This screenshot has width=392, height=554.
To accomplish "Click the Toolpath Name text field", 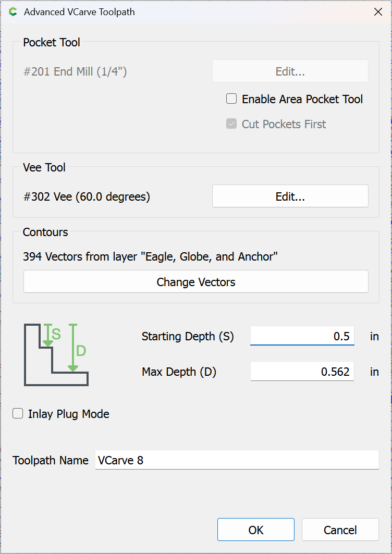I will coord(237,460).
